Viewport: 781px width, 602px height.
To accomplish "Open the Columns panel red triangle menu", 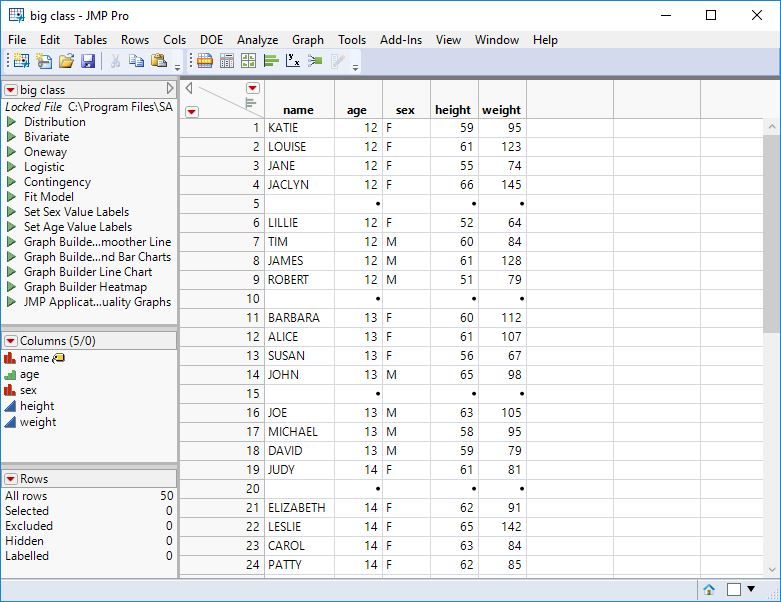I will click(x=11, y=341).
